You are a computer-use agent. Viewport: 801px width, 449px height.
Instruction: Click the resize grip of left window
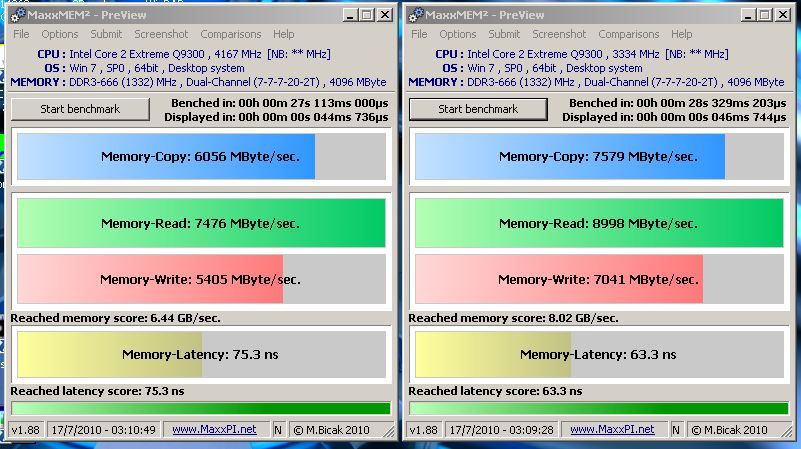tap(390, 432)
